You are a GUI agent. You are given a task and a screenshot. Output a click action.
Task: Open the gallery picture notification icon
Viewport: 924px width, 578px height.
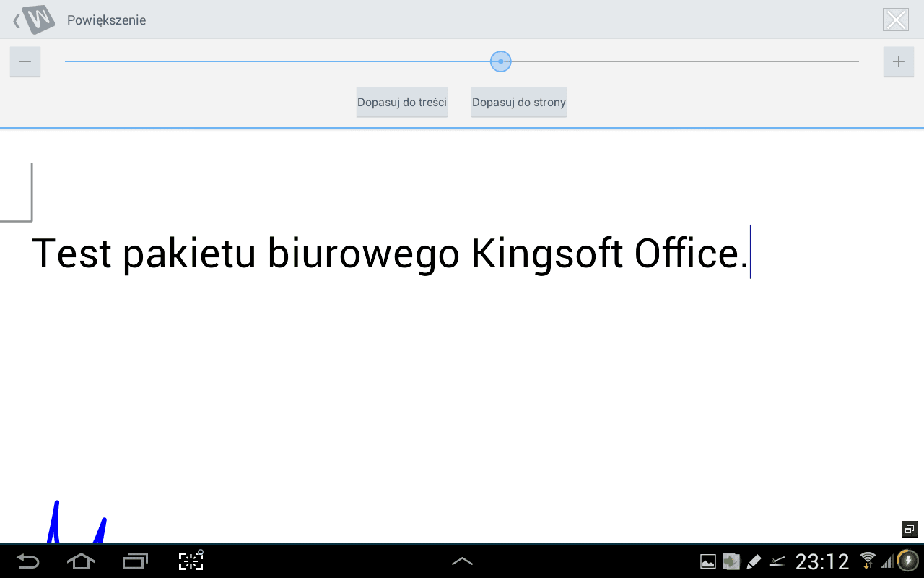708,561
